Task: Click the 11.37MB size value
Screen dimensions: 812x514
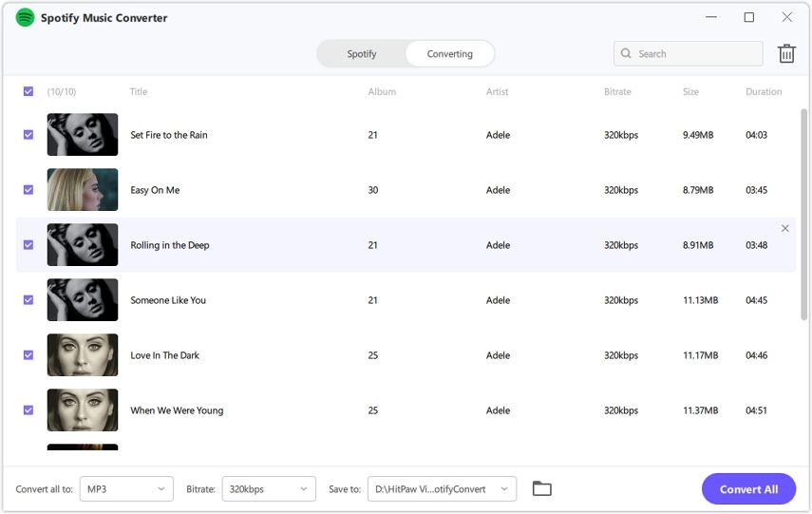Action: [700, 410]
